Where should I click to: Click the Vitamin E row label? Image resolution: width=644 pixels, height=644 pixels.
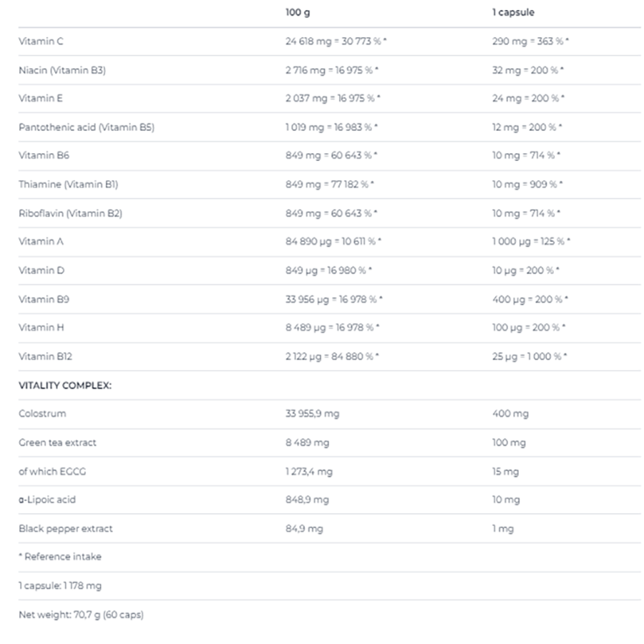[40, 99]
